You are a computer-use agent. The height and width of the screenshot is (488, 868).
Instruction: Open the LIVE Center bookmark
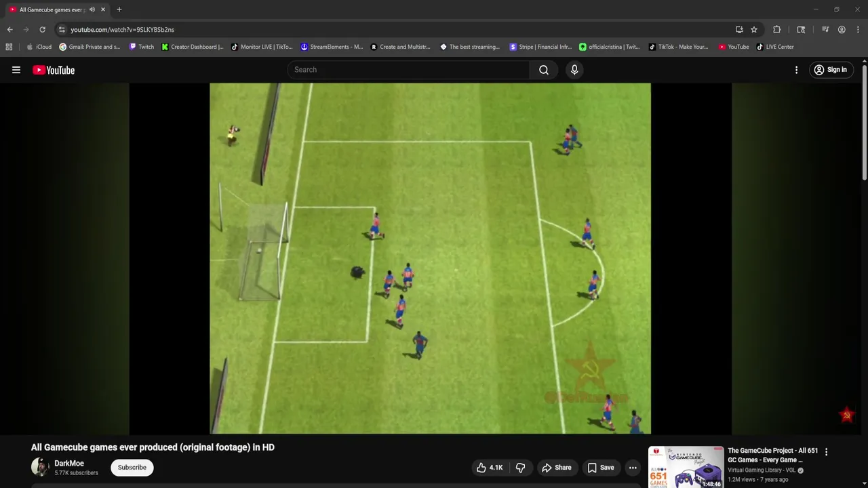775,47
